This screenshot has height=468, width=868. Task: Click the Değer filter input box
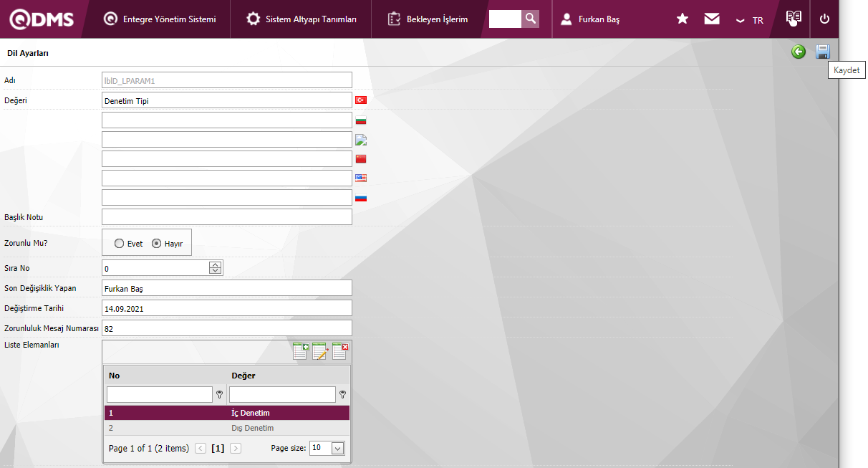pos(282,394)
